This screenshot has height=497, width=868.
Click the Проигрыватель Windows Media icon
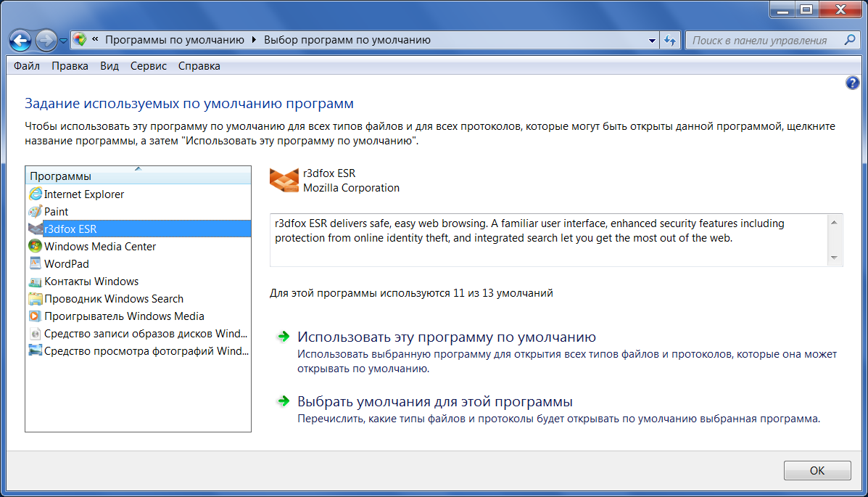[36, 316]
